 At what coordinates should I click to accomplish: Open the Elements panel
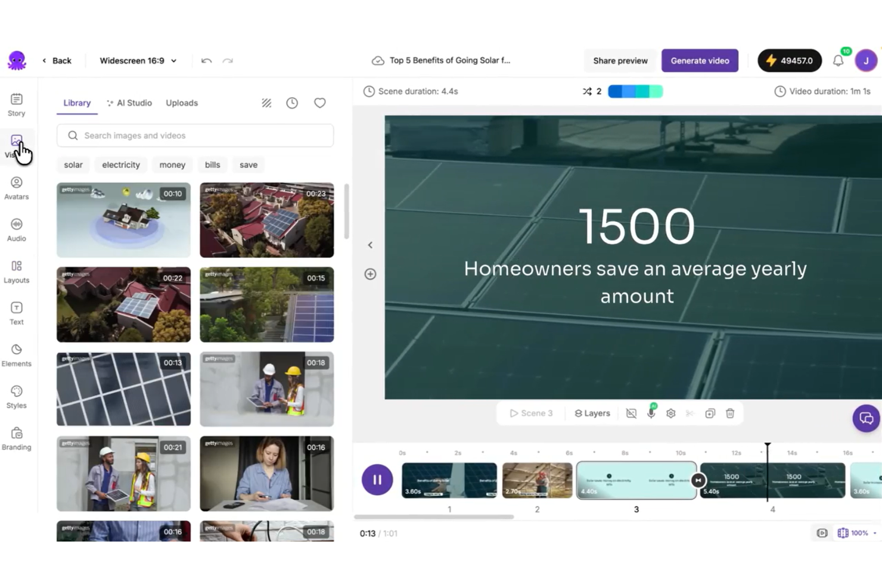pyautogui.click(x=17, y=354)
